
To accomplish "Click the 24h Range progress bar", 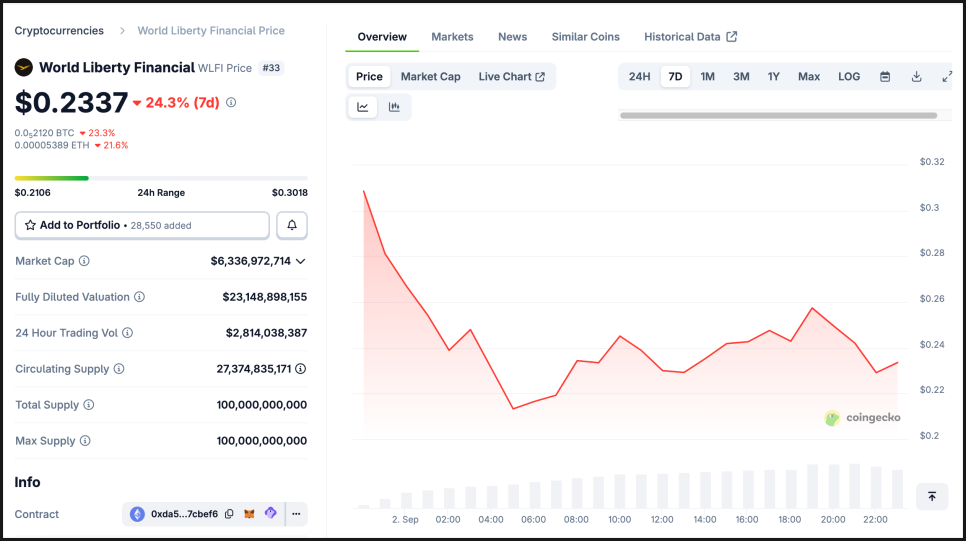I will (x=161, y=178).
